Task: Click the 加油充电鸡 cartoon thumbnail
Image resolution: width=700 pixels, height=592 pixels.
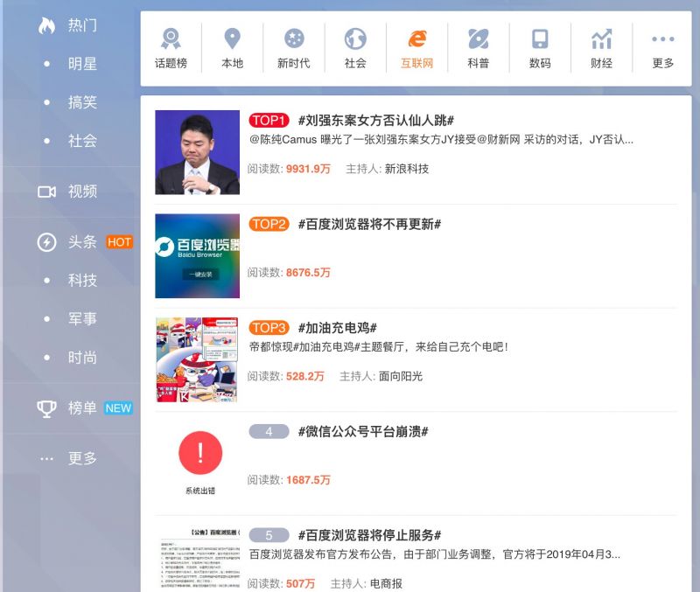Action: [x=198, y=359]
